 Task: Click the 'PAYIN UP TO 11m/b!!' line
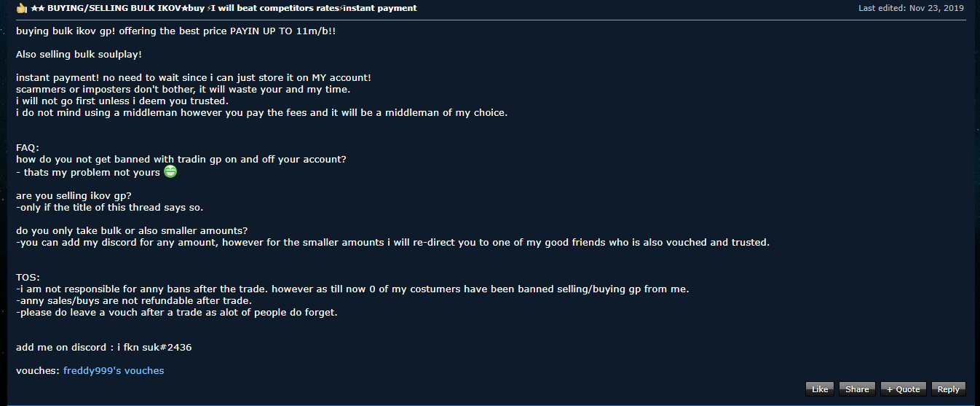(x=292, y=32)
